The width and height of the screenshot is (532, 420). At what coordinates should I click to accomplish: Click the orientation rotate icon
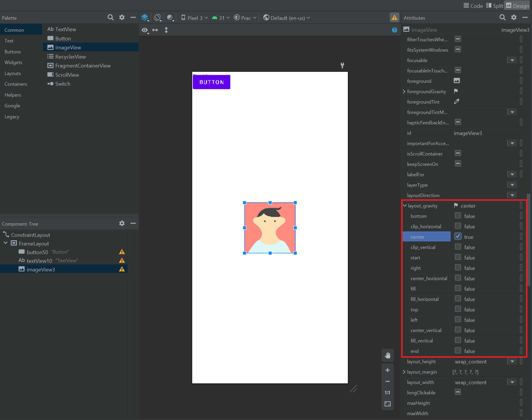(x=157, y=18)
